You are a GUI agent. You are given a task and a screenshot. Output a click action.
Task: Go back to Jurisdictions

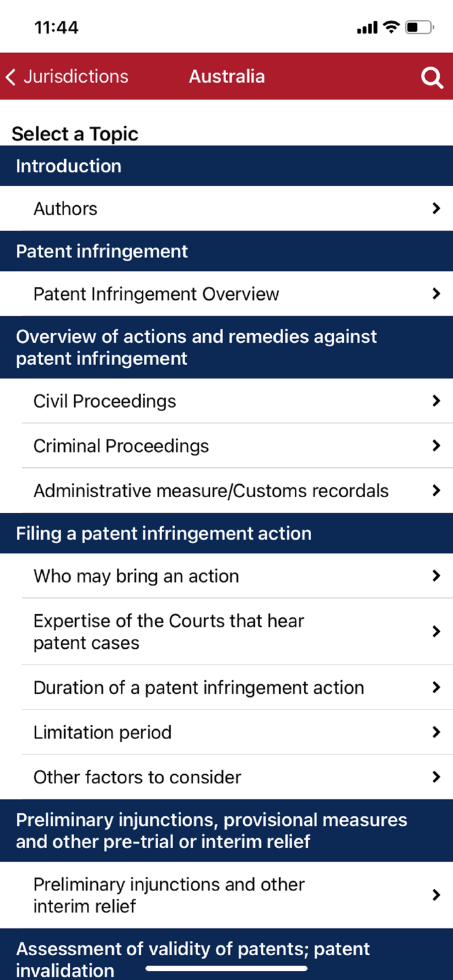click(67, 76)
